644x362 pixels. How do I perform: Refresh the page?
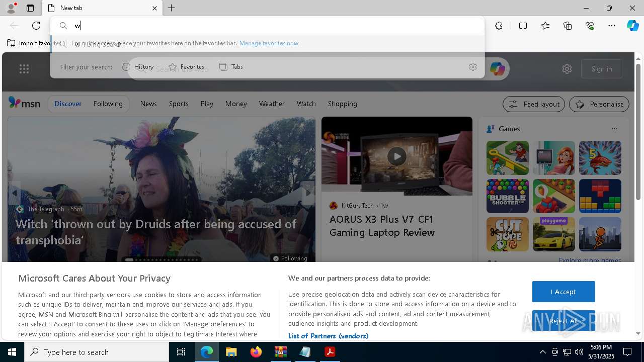point(36,26)
